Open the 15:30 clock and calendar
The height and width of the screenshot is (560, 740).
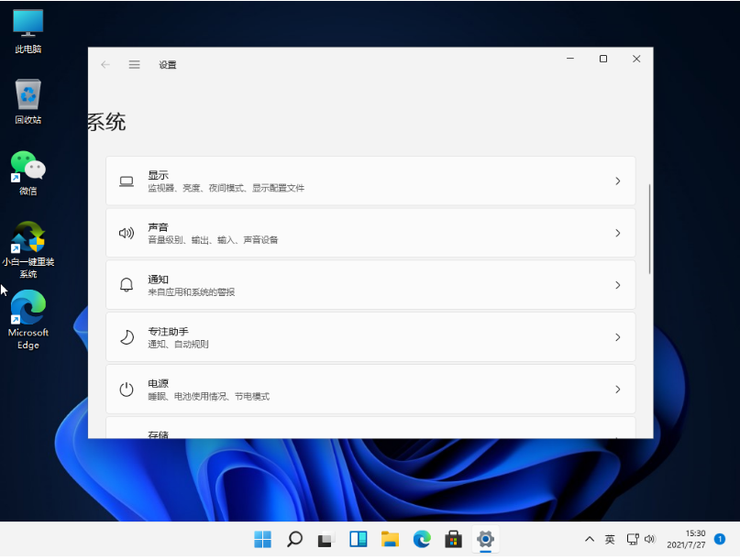pyautogui.click(x=686, y=539)
